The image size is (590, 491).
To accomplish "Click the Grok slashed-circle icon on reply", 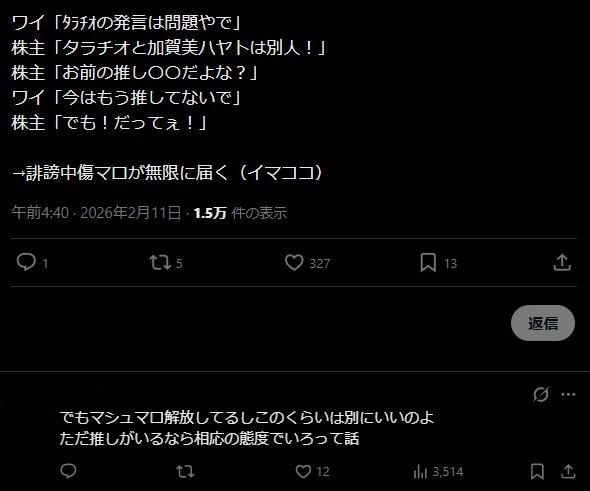I will point(541,394).
